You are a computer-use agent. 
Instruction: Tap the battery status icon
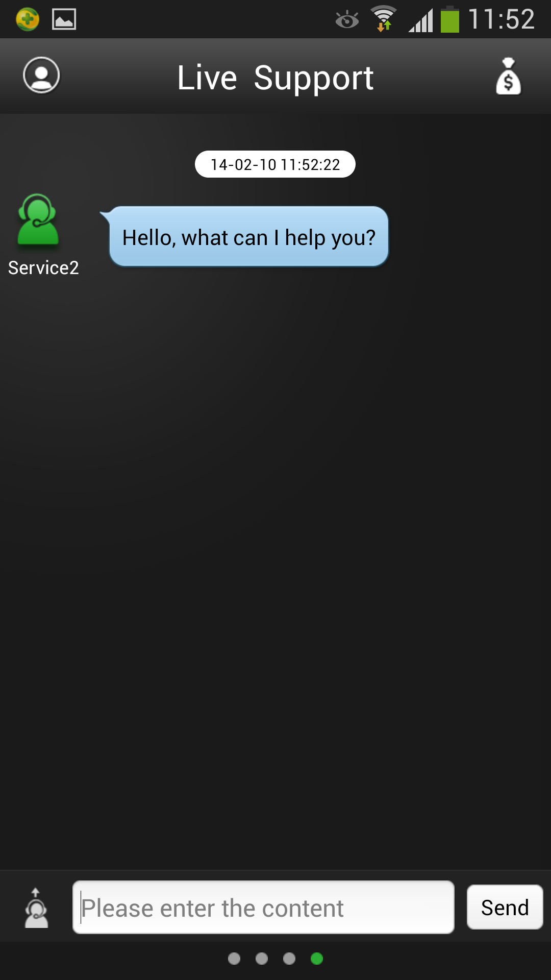tap(450, 19)
